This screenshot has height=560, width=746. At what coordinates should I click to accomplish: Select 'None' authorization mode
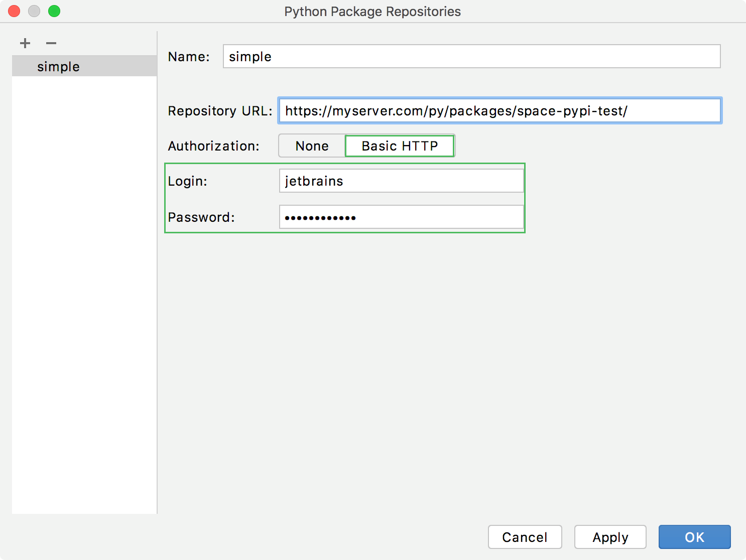click(311, 146)
